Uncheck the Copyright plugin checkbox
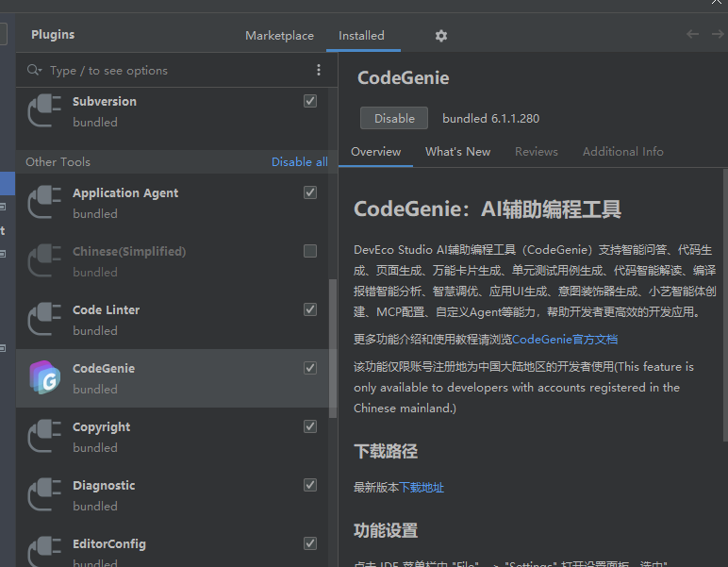This screenshot has width=728, height=567. 310,426
